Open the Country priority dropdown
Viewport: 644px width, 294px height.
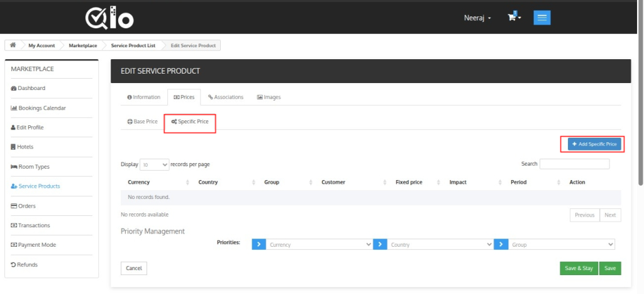440,244
